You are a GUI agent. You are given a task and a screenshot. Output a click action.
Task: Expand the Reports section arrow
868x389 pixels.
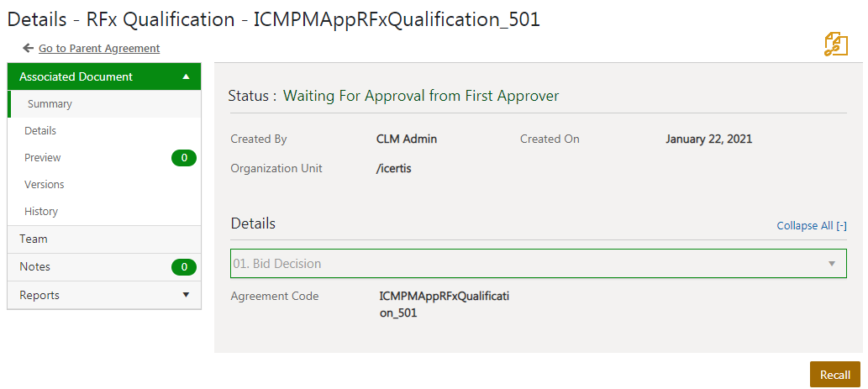click(186, 295)
